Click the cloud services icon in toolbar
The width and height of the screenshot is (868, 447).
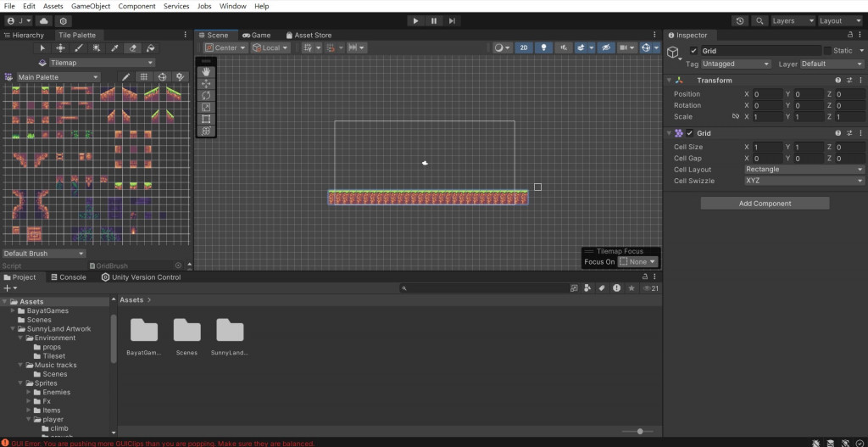point(44,21)
